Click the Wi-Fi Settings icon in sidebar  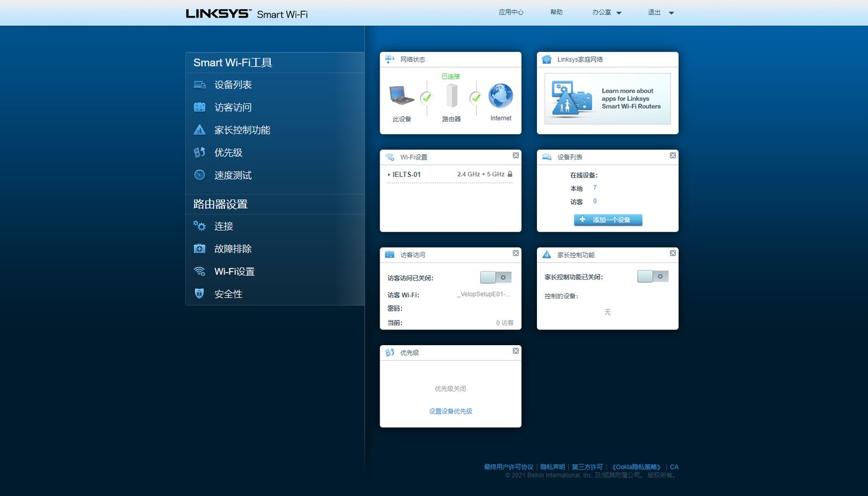pos(200,271)
